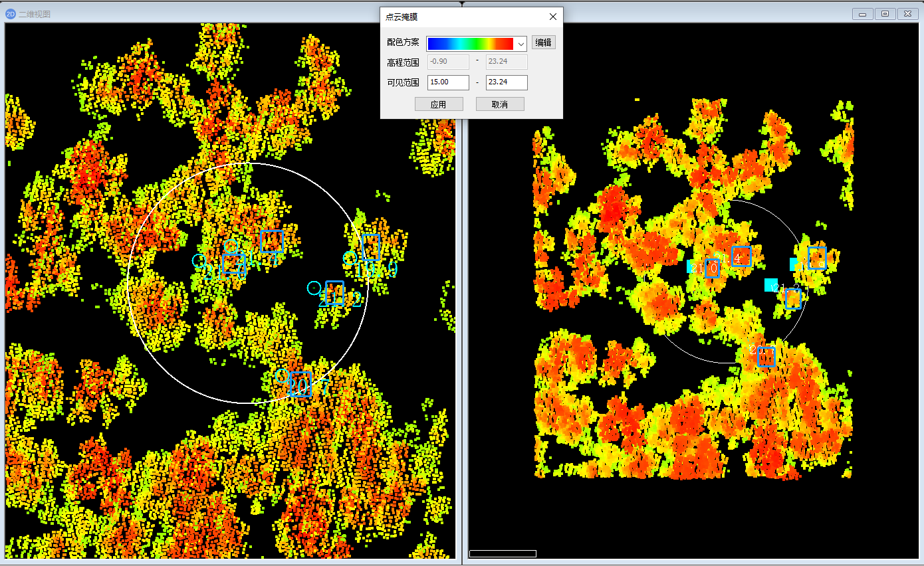Click the 应用 button
Screen dimensions: 924x566
439,104
